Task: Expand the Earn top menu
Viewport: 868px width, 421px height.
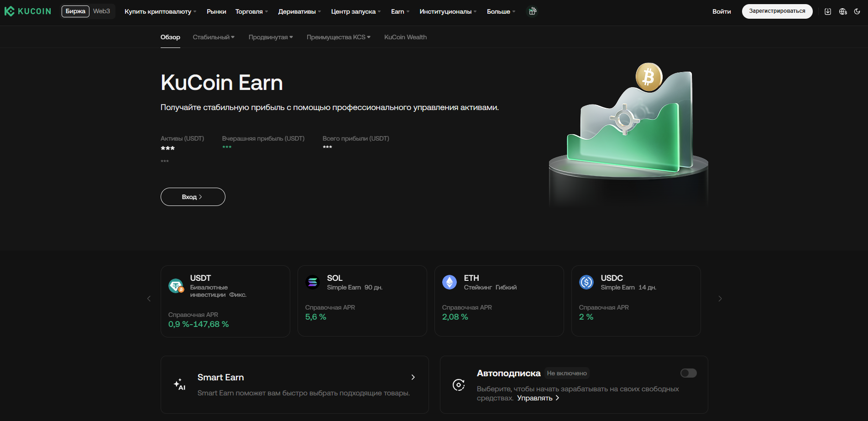Action: [400, 11]
